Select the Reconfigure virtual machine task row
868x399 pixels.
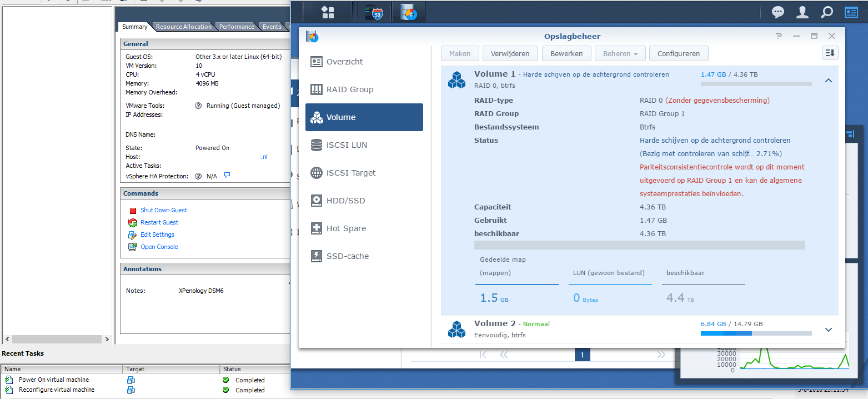[x=145, y=390]
